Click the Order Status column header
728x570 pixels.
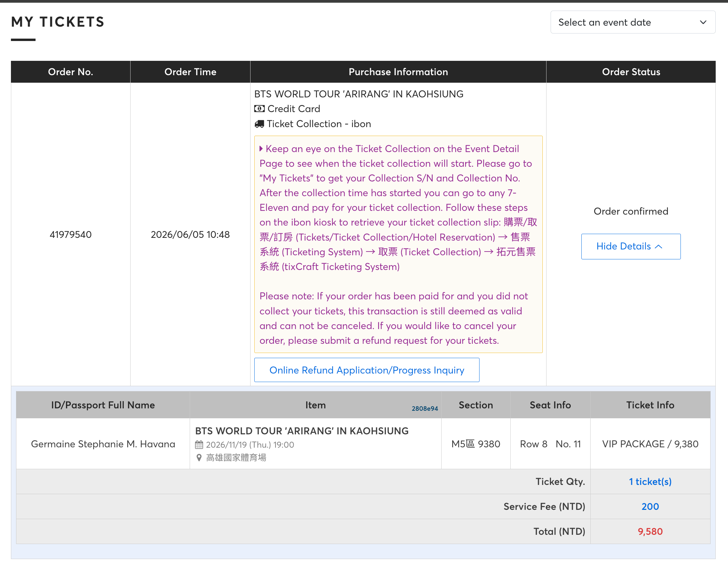point(631,72)
